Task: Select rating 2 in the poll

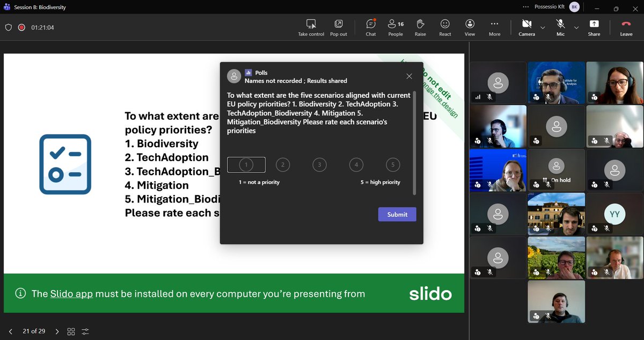Action: point(283,164)
